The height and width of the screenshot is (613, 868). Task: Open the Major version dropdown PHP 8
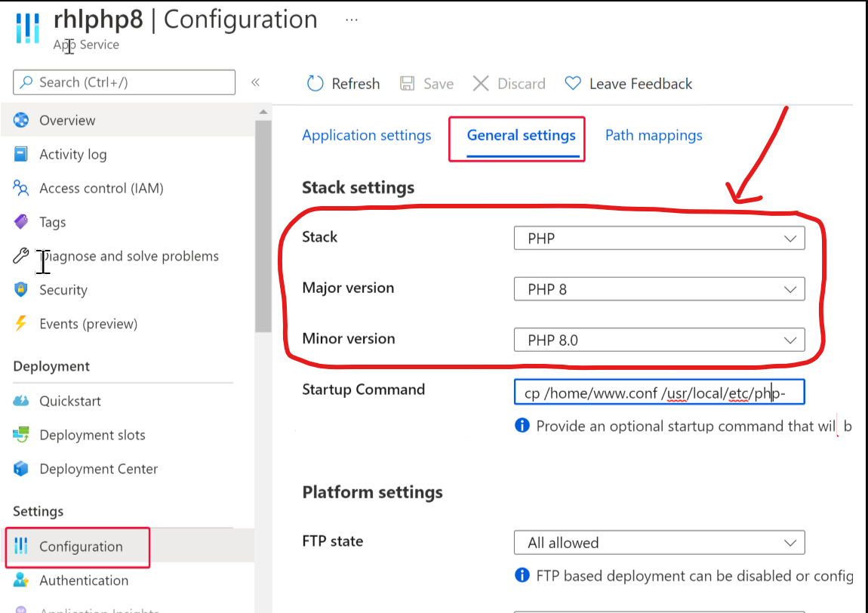(x=660, y=289)
